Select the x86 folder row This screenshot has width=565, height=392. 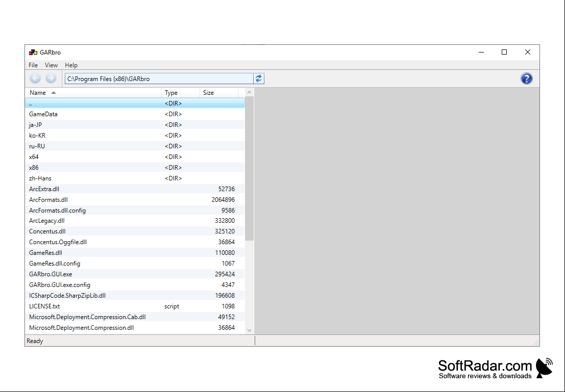(135, 167)
